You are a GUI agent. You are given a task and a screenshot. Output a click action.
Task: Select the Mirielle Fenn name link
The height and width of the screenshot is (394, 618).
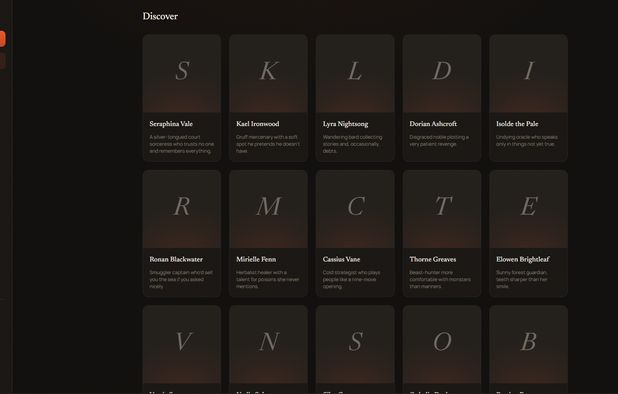click(x=256, y=259)
